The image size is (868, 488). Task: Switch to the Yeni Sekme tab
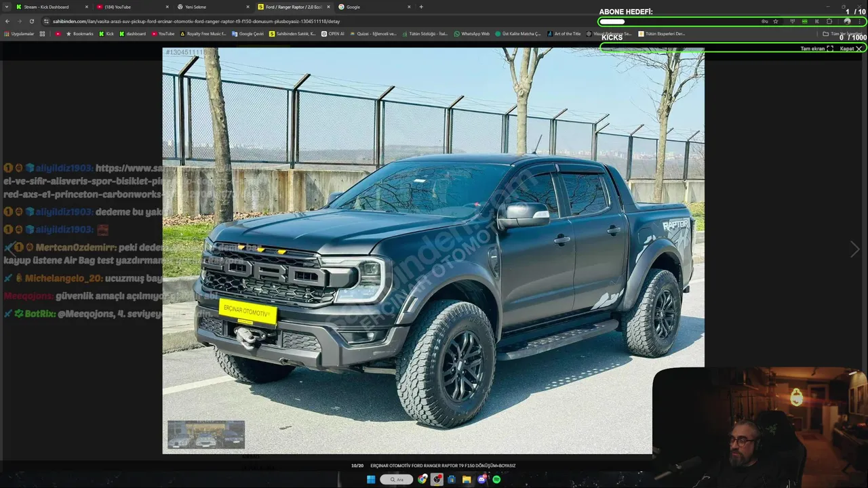pos(214,7)
